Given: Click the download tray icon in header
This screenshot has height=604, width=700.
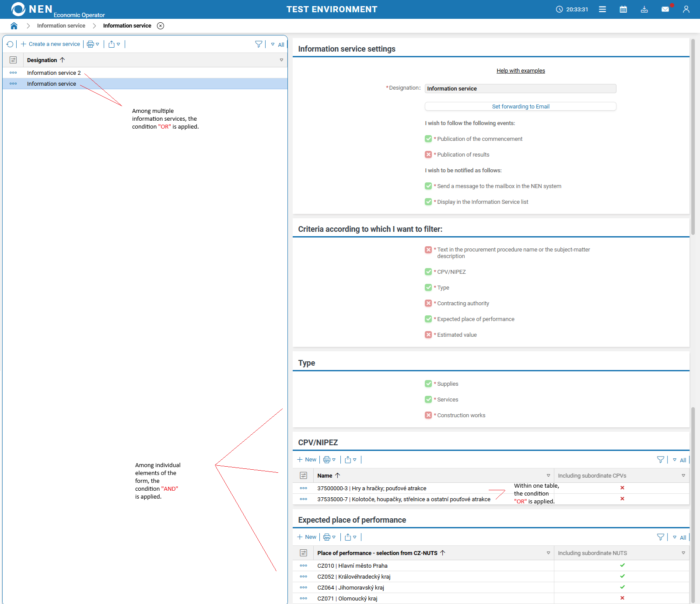Looking at the screenshot, I should 644,9.
